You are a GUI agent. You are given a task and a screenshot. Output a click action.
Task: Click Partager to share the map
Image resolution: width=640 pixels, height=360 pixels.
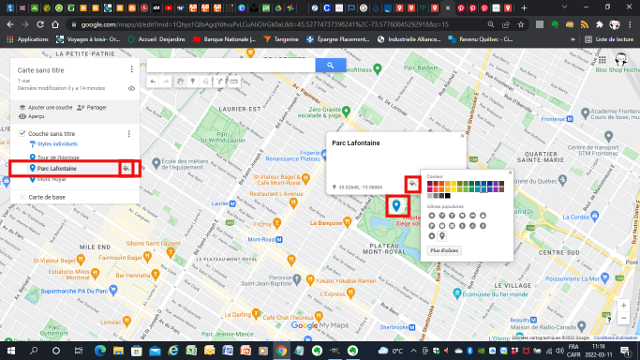point(92,107)
